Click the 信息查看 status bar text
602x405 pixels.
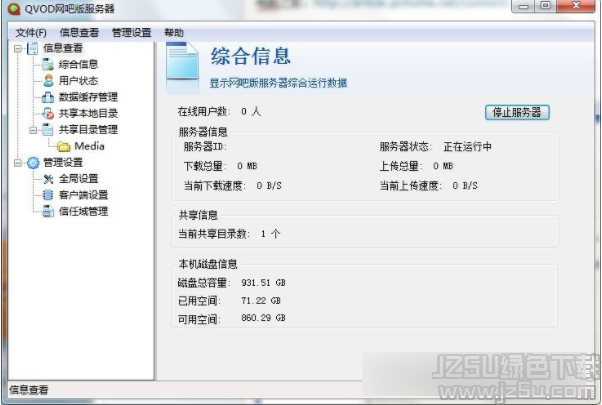click(x=29, y=390)
